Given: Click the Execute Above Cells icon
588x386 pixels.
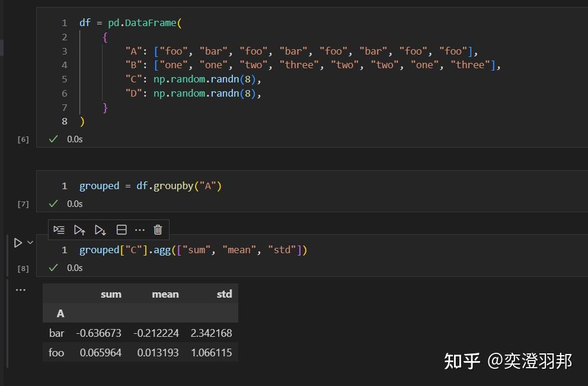Looking at the screenshot, I should (x=80, y=229).
